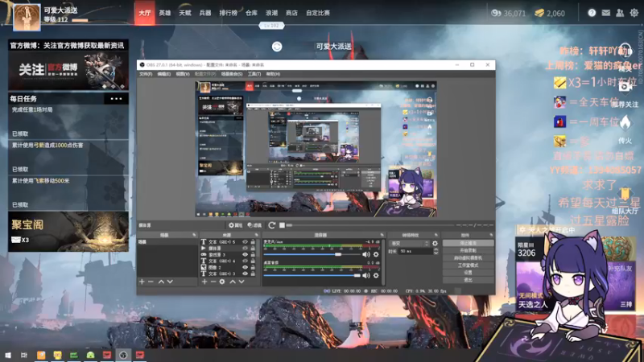This screenshot has height=362, width=644.
Task: Toggle lock on 媒体源 source
Action: [x=253, y=249]
